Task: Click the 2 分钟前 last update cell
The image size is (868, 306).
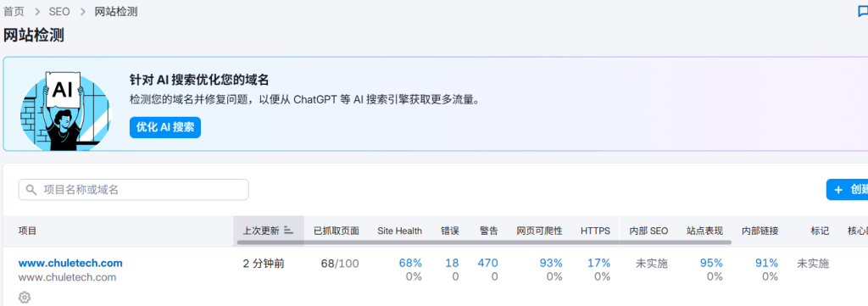Action: coord(264,264)
